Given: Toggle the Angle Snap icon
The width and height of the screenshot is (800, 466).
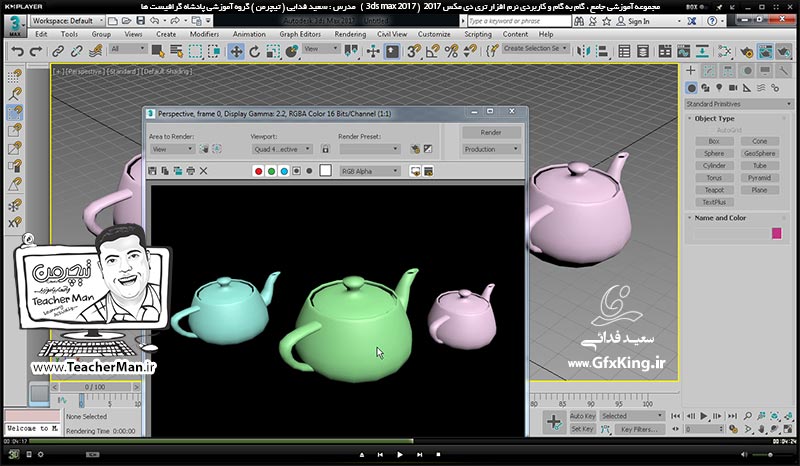Looking at the screenshot, I should [x=433, y=51].
